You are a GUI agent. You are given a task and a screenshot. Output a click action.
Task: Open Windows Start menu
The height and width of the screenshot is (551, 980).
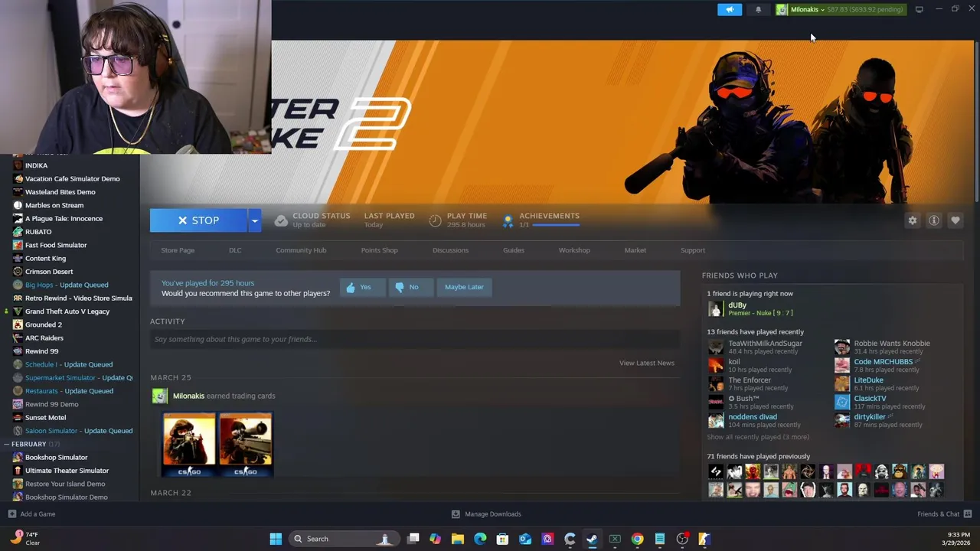click(x=276, y=539)
